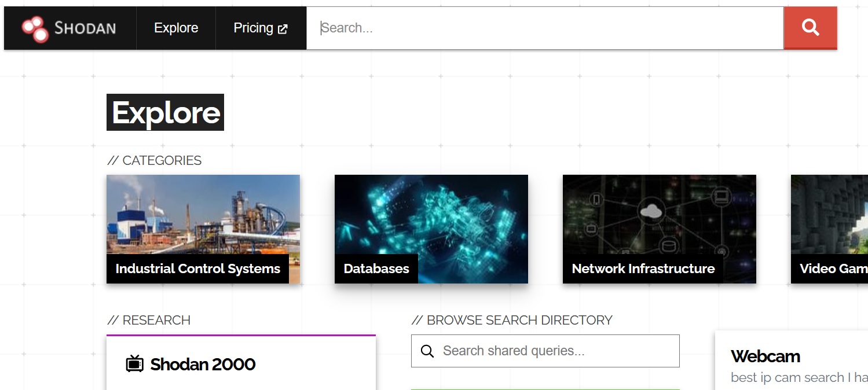The height and width of the screenshot is (390, 868).
Task: Click the magnifier icon in shared queries box
Action: click(x=427, y=351)
